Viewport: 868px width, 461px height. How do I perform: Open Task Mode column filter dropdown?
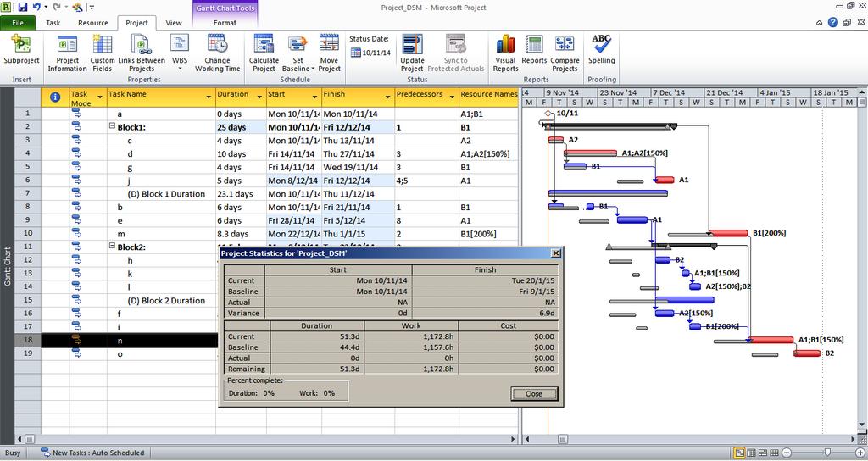pyautogui.click(x=100, y=97)
